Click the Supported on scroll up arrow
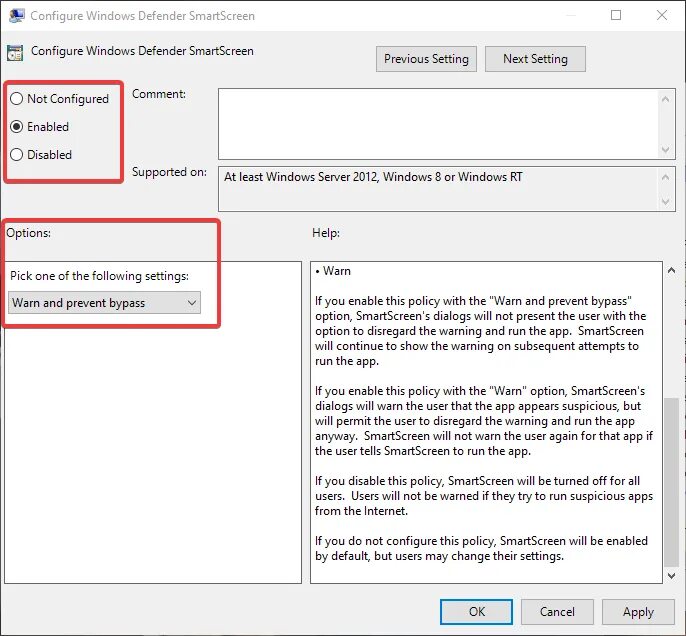Viewport: 686px width, 636px height. tap(665, 177)
